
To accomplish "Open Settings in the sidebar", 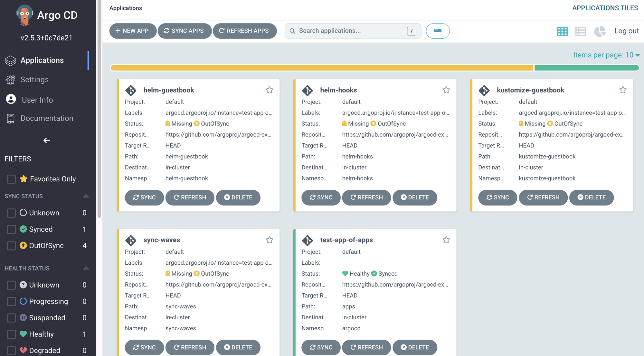I will pyautogui.click(x=34, y=80).
